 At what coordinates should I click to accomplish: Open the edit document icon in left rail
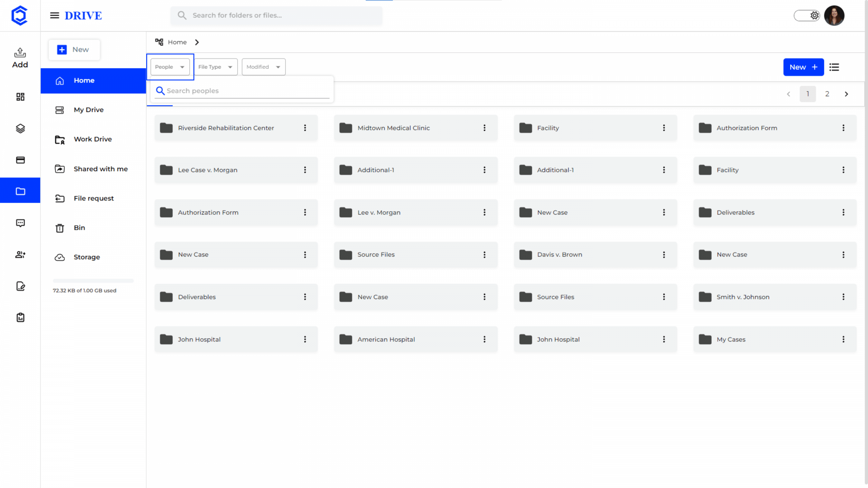20,286
